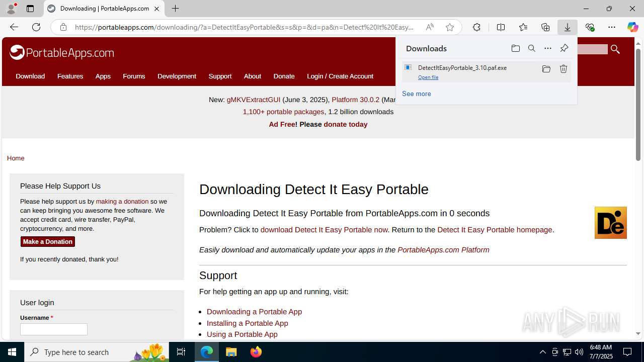Click Login / Create Account
This screenshot has width=644, height=362.
(340, 76)
